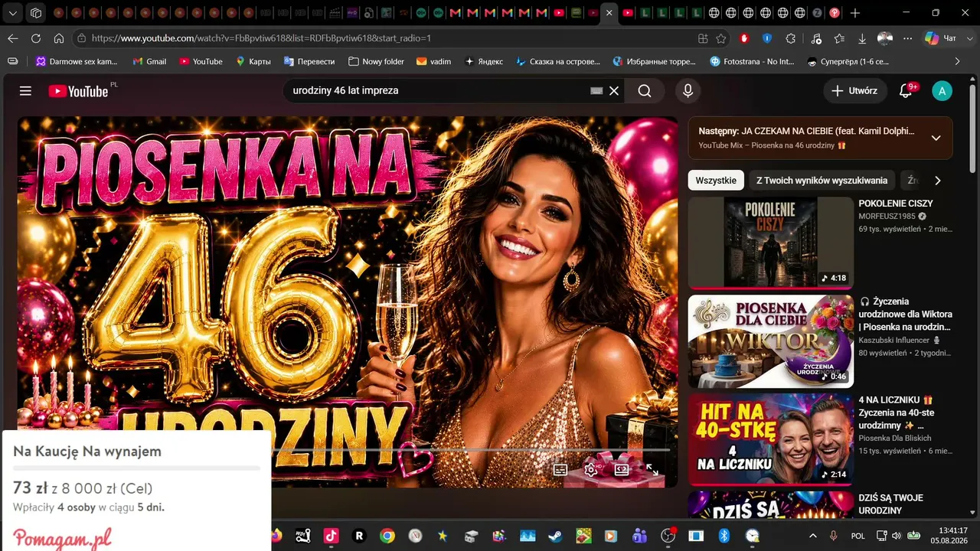The width and height of the screenshot is (980, 551).
Task: Show more bookmarks with the overflow chevron
Action: point(957,61)
